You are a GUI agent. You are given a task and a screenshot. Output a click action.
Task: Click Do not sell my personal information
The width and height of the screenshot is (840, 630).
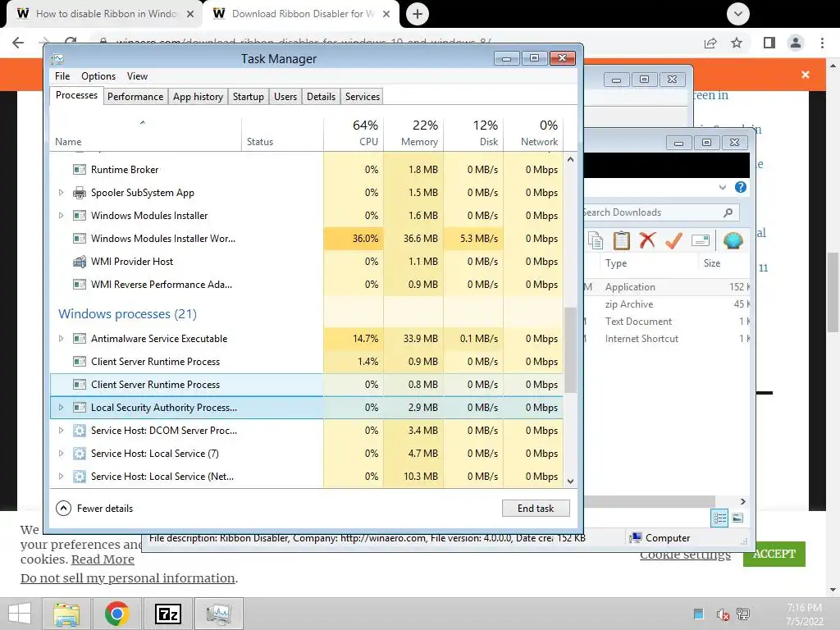(x=127, y=578)
